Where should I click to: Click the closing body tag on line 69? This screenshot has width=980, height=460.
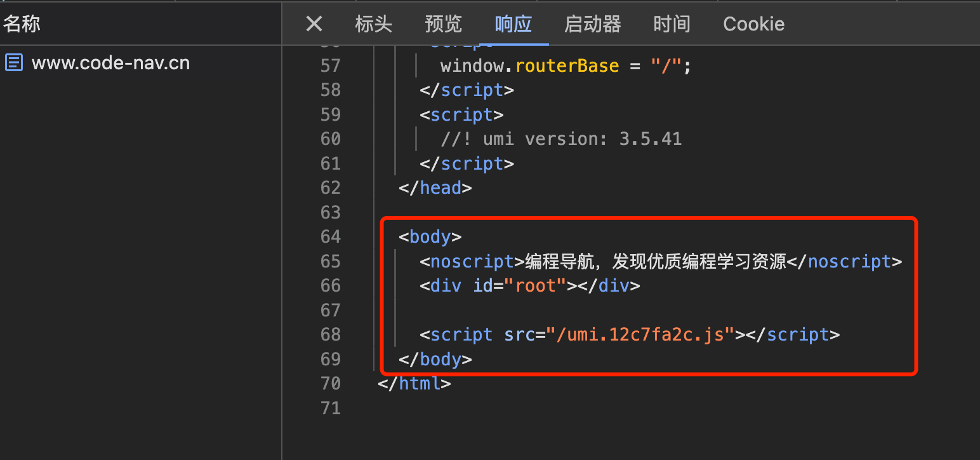[x=435, y=360]
